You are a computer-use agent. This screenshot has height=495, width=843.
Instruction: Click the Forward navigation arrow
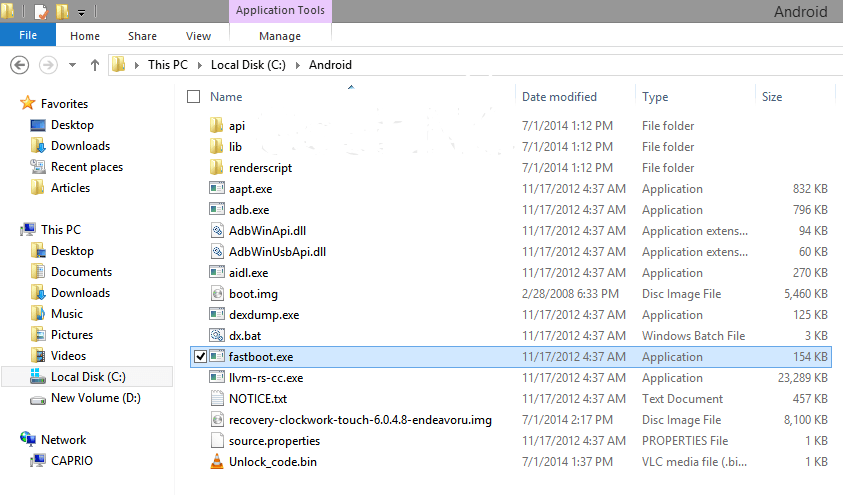point(48,65)
